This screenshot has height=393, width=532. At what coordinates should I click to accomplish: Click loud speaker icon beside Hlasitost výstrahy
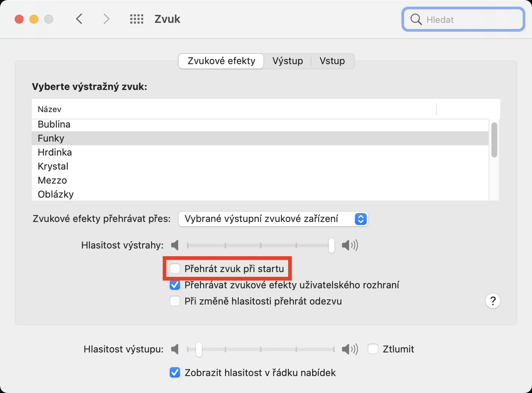(x=349, y=245)
